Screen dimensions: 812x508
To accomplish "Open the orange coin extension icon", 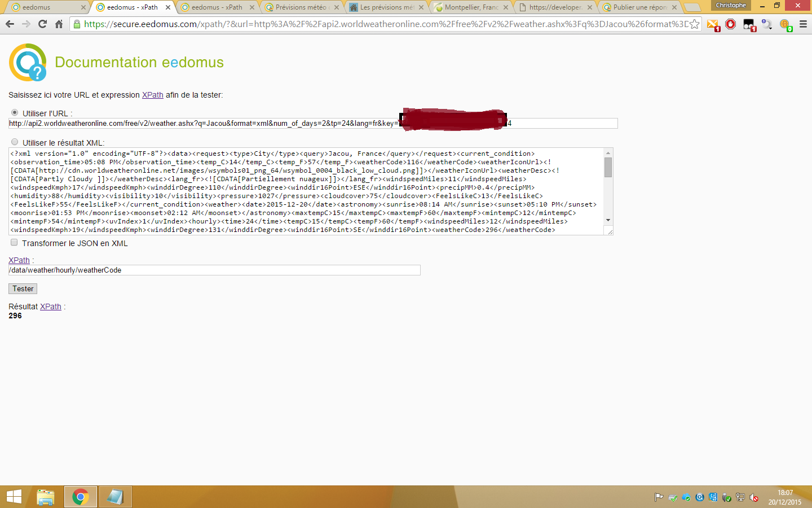I will [785, 25].
